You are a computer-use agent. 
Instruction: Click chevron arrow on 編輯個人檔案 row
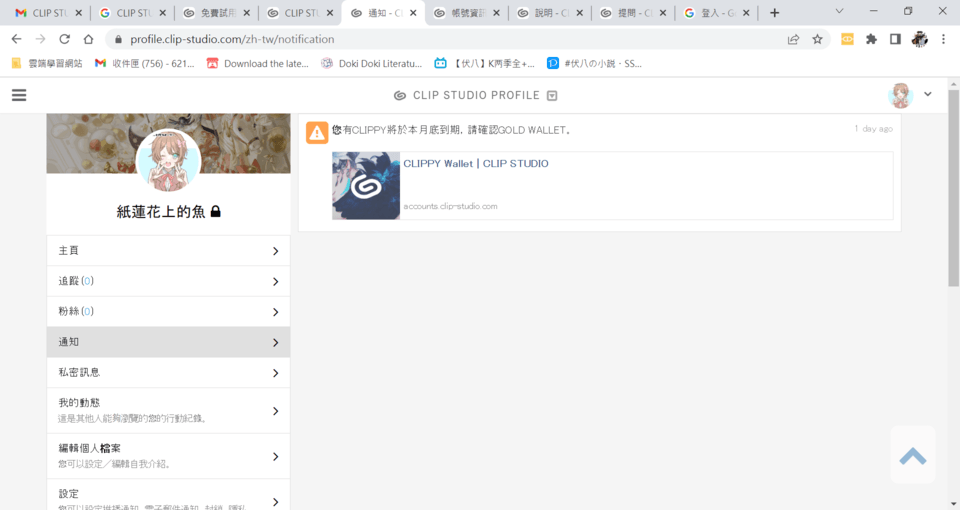276,457
